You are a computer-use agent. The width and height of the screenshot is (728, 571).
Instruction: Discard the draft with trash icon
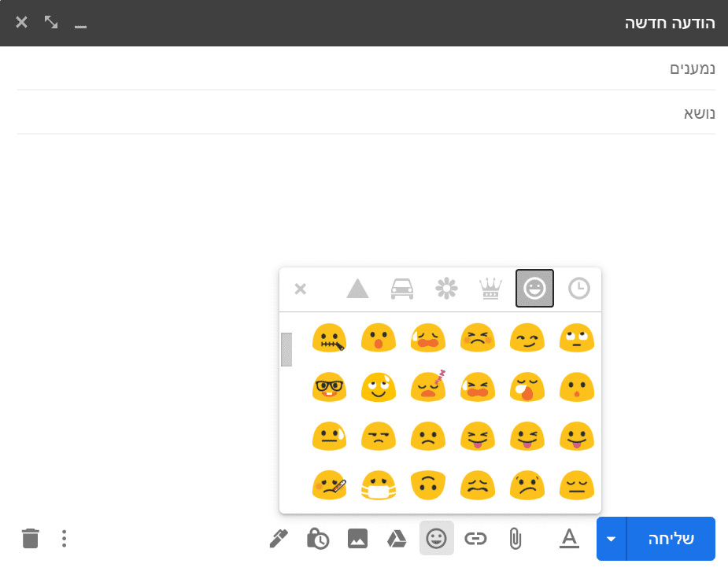[x=30, y=539]
